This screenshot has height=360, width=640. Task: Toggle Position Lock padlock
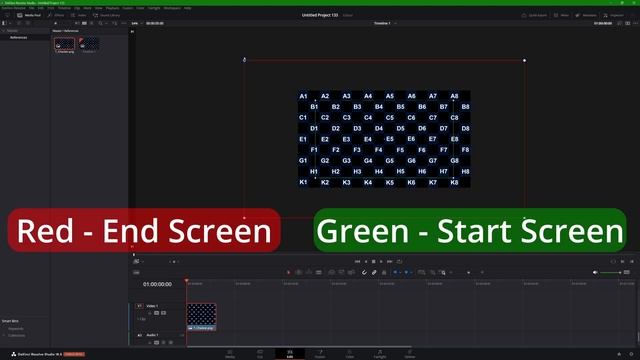coord(384,272)
